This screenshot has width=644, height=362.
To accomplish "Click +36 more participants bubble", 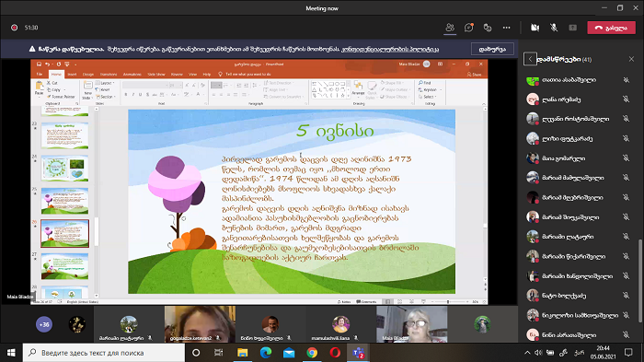I will pyautogui.click(x=44, y=324).
